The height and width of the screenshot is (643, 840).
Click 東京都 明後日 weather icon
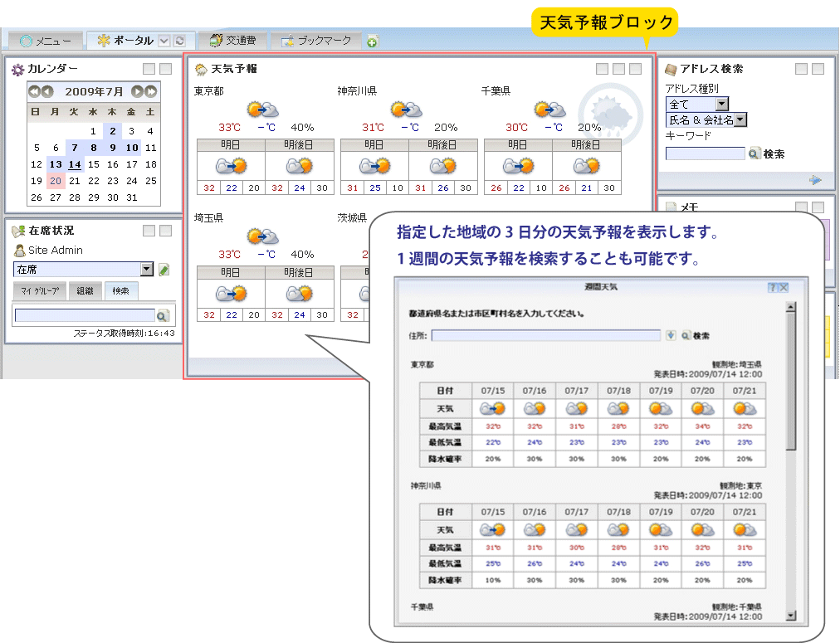point(299,166)
